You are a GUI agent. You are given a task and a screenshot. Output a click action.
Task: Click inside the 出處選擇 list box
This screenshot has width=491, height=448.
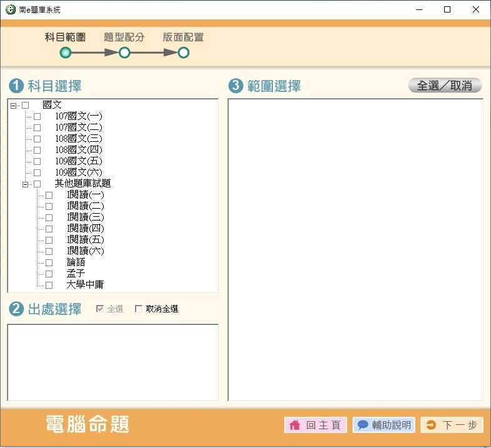112,362
